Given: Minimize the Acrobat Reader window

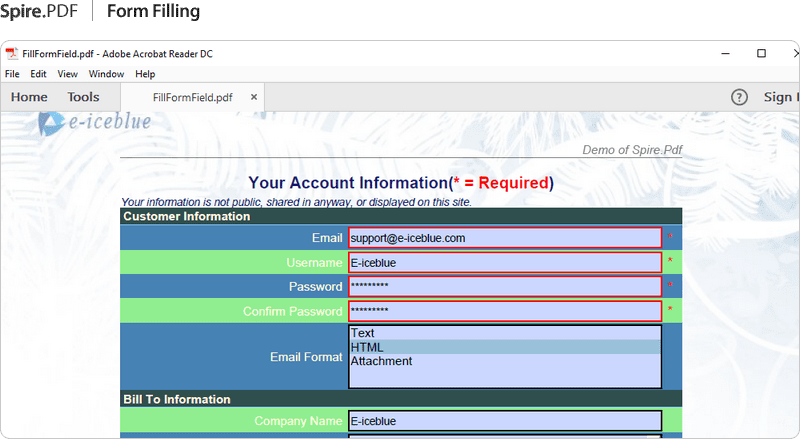Looking at the screenshot, I should pyautogui.click(x=726, y=53).
